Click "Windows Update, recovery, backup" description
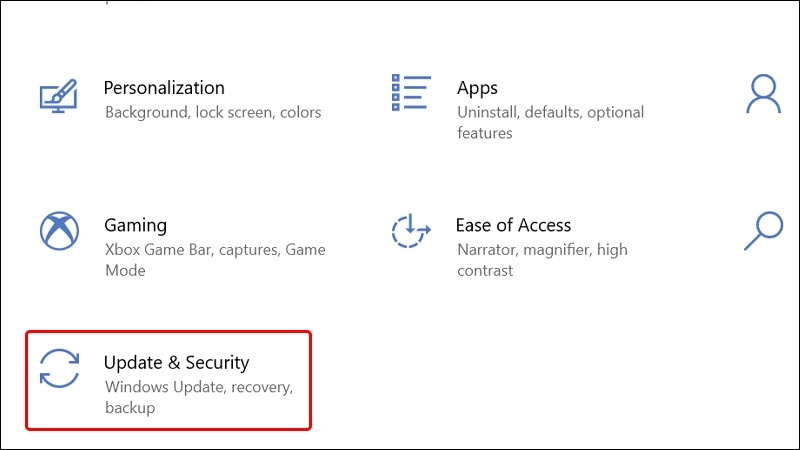This screenshot has height=450, width=800. coord(198,396)
